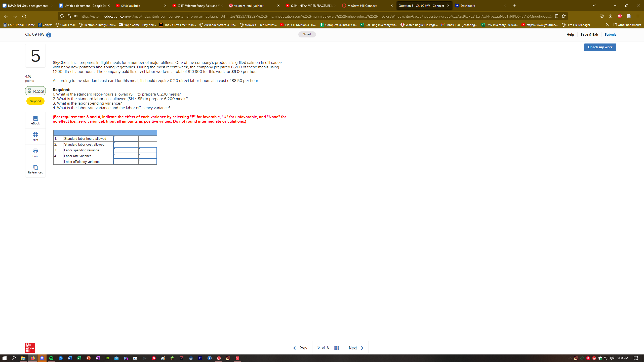This screenshot has width=644, height=362.
Task: Open labor rate variance F/U dropdown
Action: 148,156
